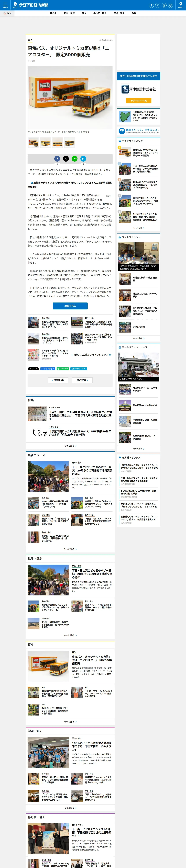
Task: Share via round black X icon
Action: pos(66,158)
